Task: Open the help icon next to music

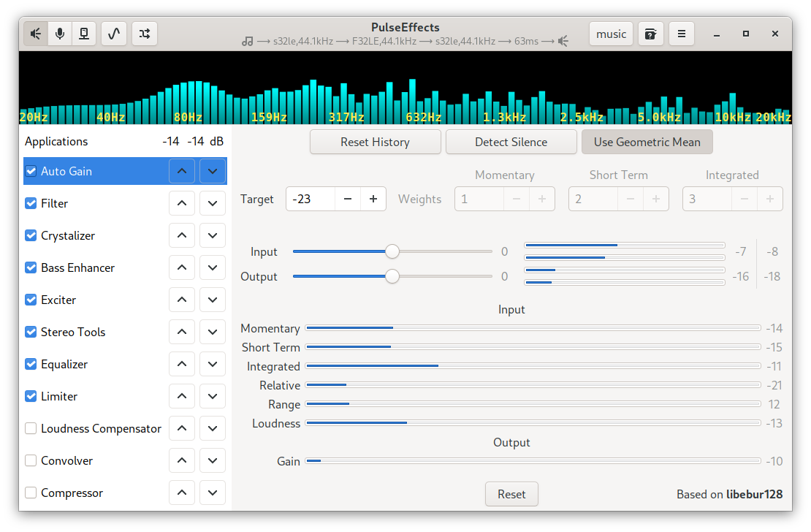Action: click(650, 34)
